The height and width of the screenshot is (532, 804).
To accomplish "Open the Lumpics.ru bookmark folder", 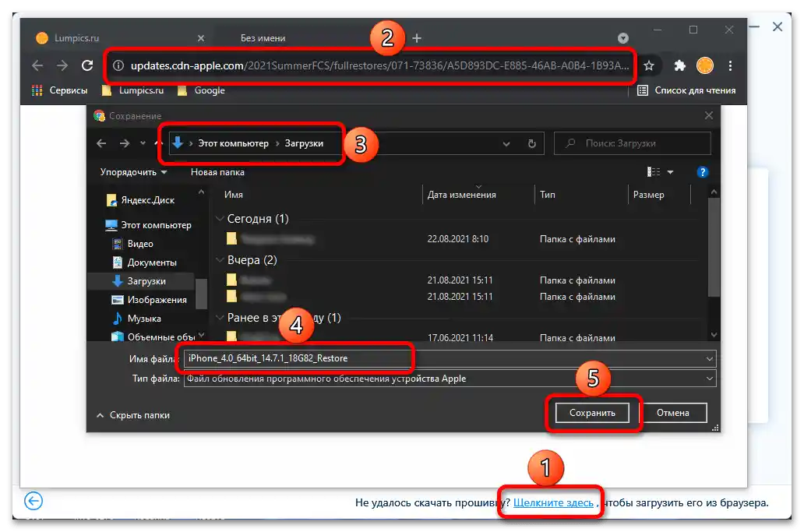I will [x=132, y=90].
